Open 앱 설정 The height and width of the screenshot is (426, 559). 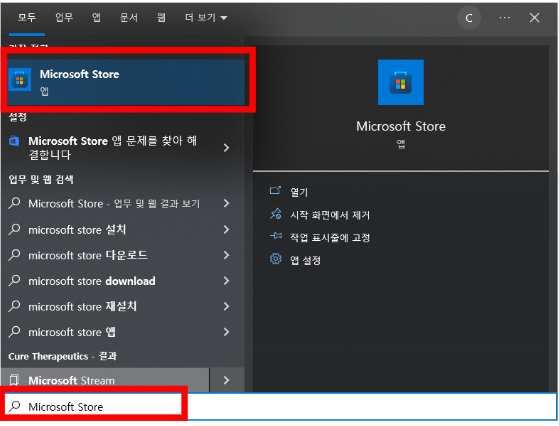pos(305,260)
